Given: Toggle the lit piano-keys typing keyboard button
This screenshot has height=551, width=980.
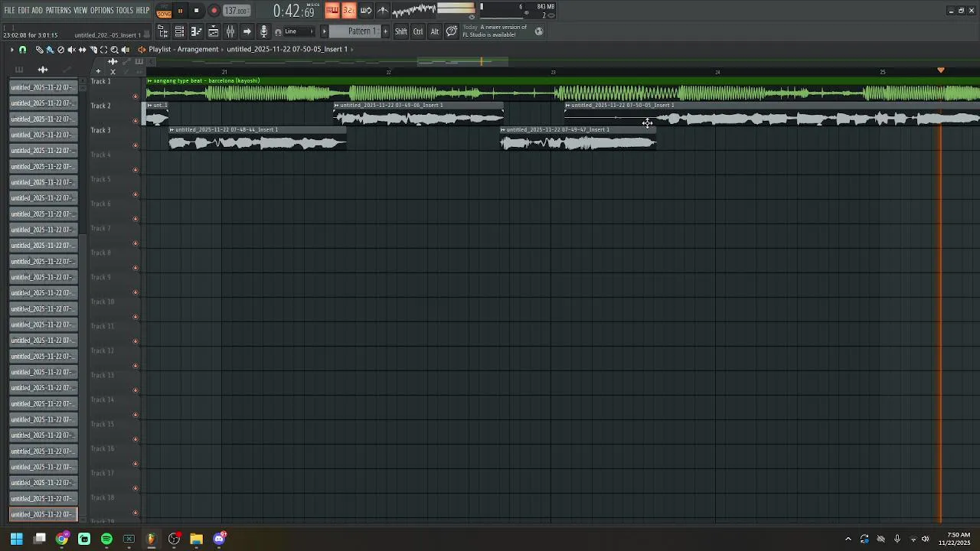Looking at the screenshot, I should coord(332,11).
